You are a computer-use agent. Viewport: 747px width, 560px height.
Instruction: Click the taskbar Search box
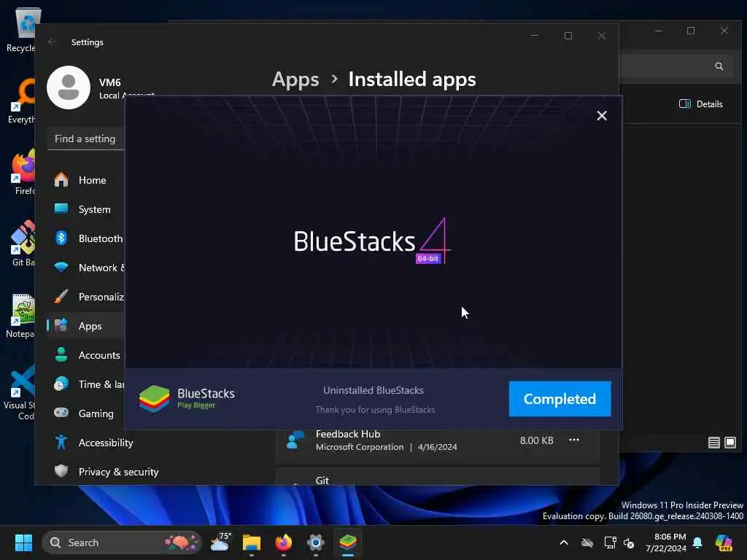coord(122,542)
